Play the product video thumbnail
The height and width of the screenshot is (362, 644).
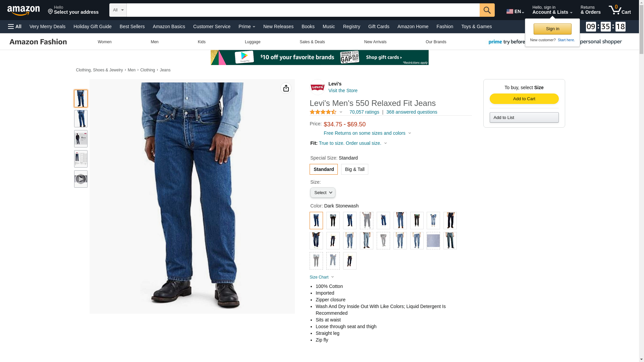coord(81,179)
